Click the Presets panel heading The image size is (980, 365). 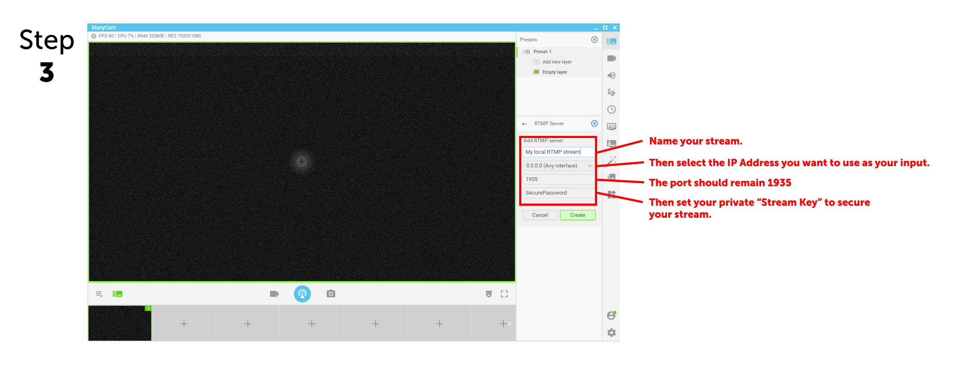click(x=529, y=40)
